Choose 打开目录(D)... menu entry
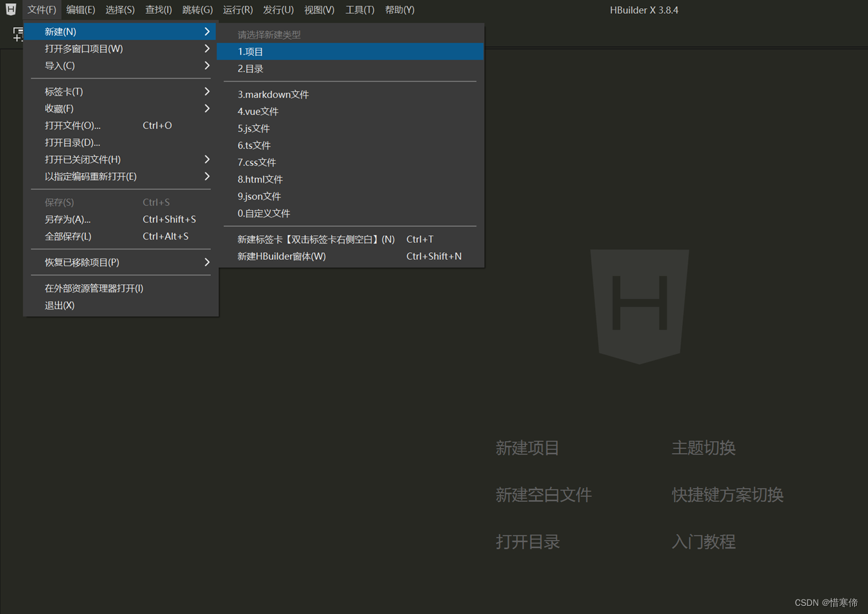Viewport: 868px width, 614px height. [121, 142]
